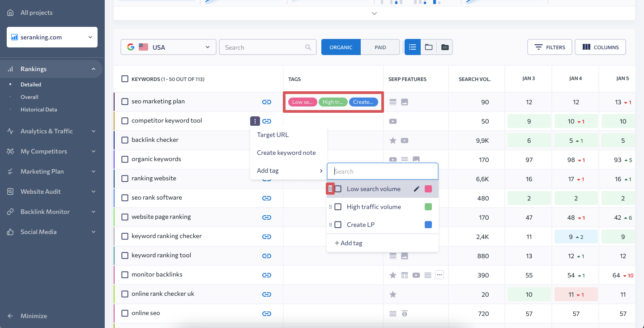Click the link icon for keyword ranking checker

267,237
